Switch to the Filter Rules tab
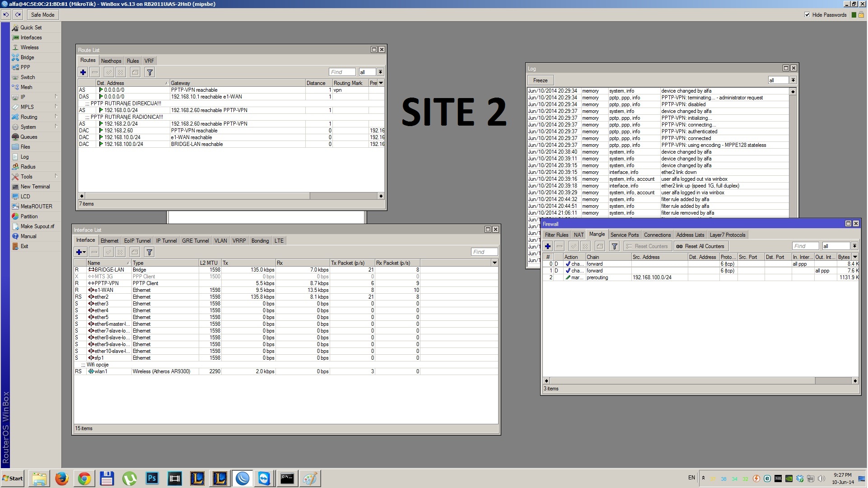Screen dimensions: 868x488 click(x=556, y=235)
